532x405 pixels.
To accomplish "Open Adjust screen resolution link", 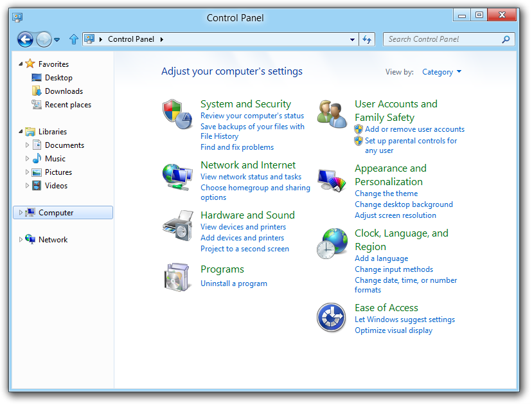I will [395, 215].
